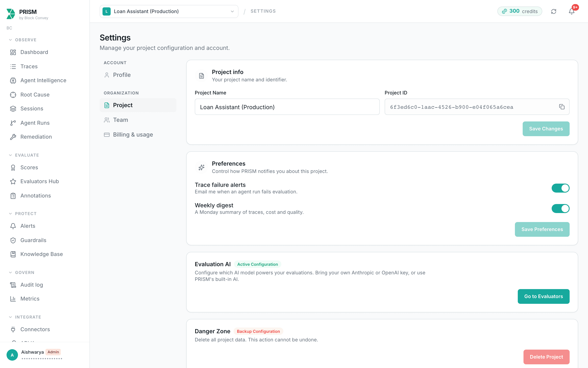This screenshot has width=588, height=368.
Task: Click the Active Configuration badge
Action: click(257, 264)
